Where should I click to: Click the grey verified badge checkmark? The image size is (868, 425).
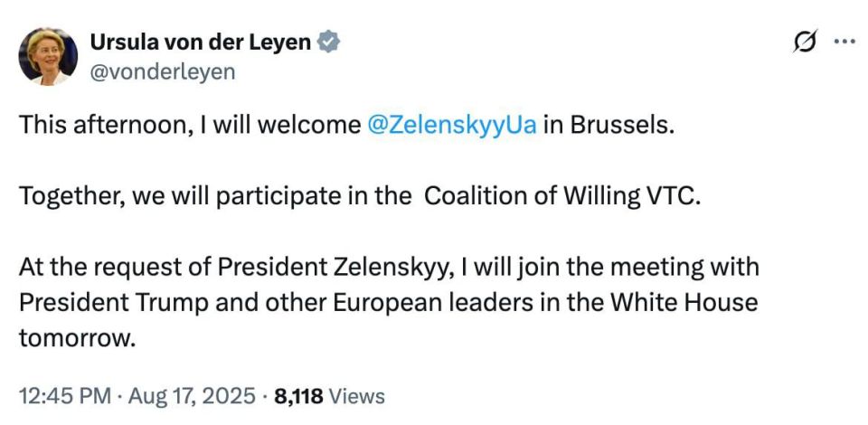(329, 42)
